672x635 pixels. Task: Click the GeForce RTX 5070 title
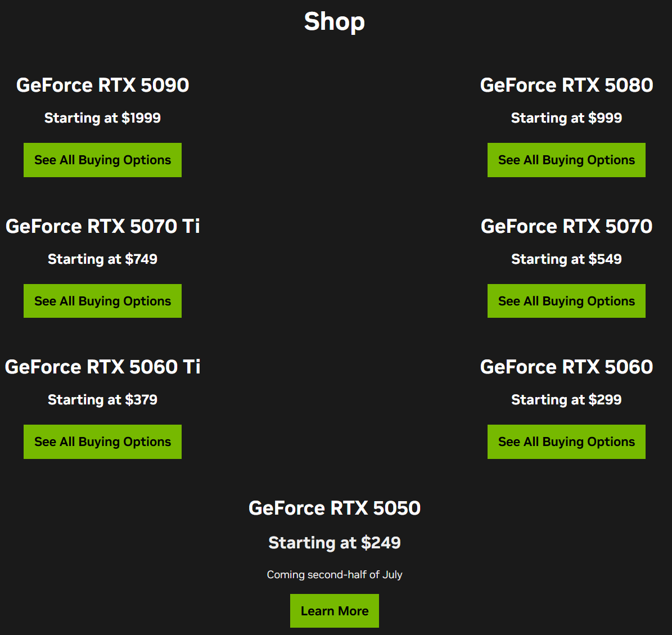pyautogui.click(x=566, y=226)
